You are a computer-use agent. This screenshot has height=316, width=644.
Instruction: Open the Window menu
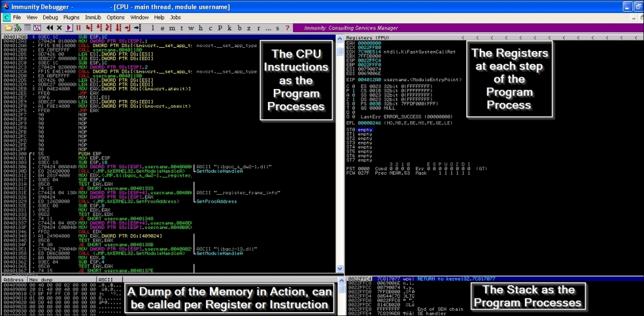coord(140,17)
